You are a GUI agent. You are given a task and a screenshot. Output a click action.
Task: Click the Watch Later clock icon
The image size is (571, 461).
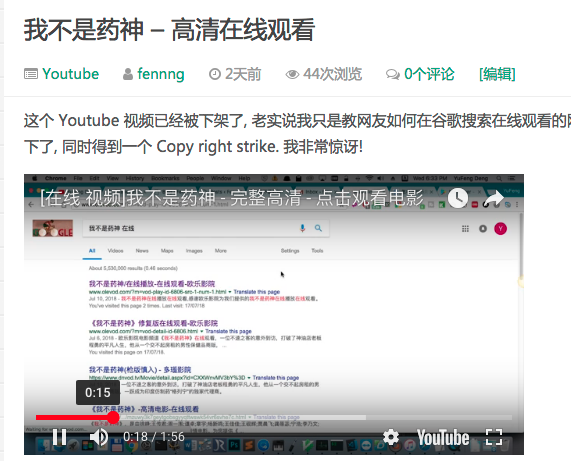457,198
